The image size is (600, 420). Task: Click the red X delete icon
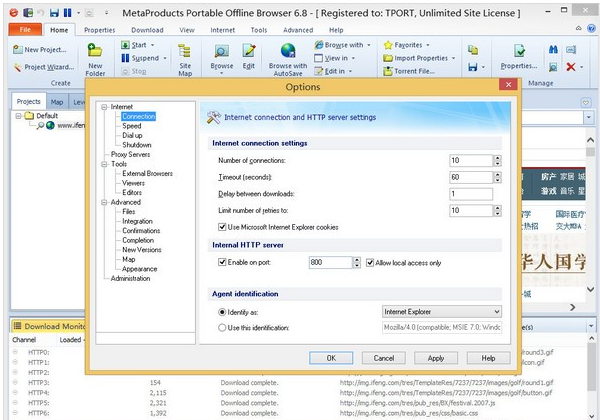point(571,67)
